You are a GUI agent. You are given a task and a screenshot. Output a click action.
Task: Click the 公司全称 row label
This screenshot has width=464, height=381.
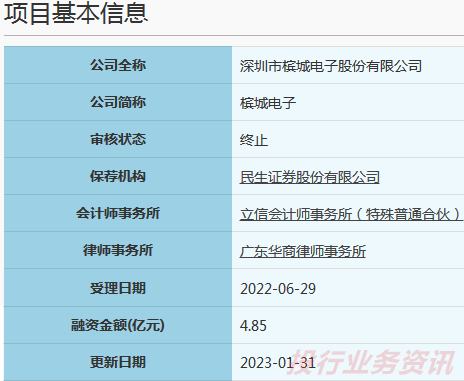[118, 65]
